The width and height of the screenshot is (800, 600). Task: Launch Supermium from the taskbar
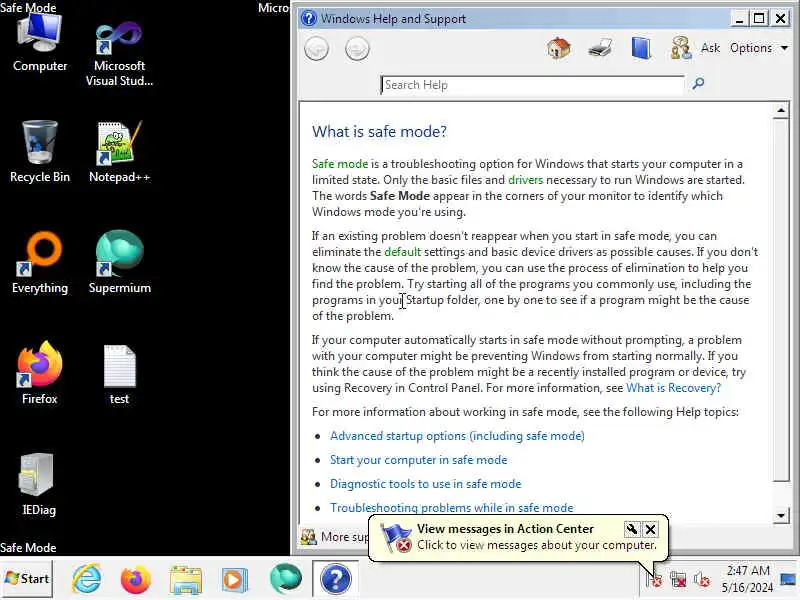tap(286, 579)
